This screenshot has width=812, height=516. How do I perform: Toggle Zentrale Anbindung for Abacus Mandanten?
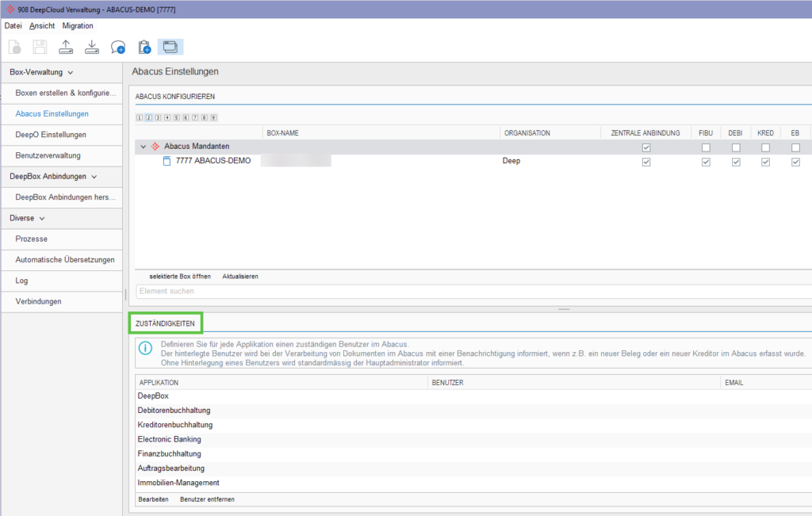(x=646, y=147)
